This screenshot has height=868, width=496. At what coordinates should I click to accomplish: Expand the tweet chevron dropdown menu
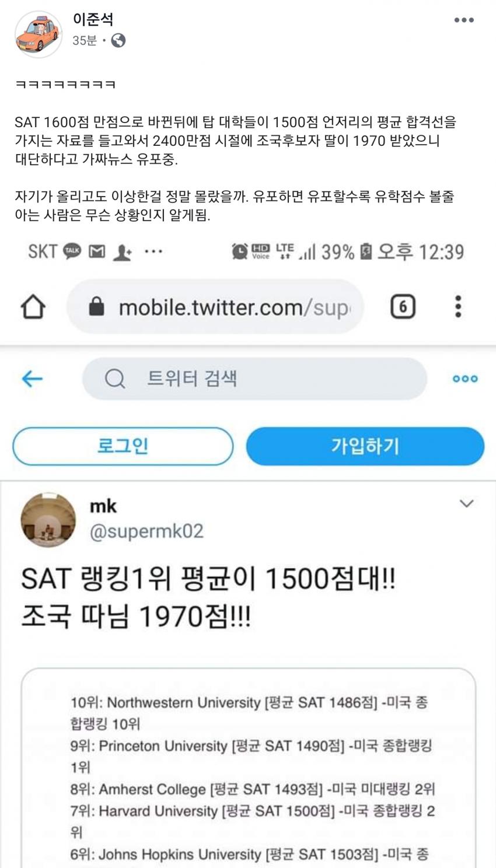click(466, 503)
